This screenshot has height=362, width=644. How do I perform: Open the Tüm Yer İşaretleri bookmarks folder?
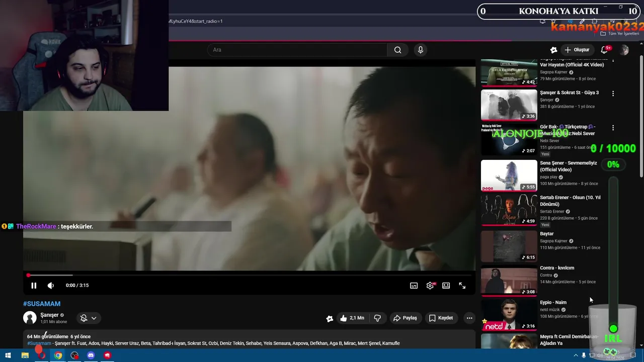point(619,34)
